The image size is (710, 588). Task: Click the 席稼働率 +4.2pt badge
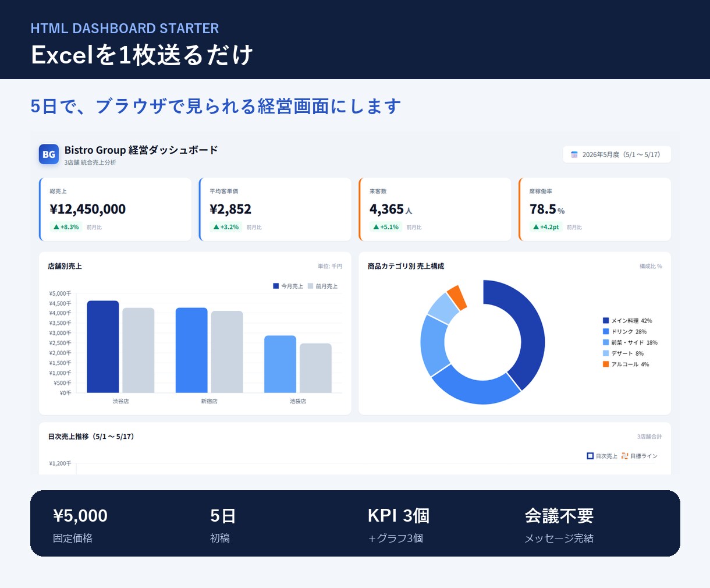coord(546,227)
